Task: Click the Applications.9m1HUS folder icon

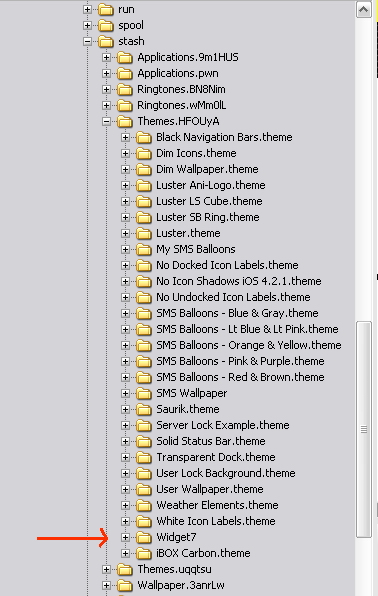Action: tap(125, 57)
